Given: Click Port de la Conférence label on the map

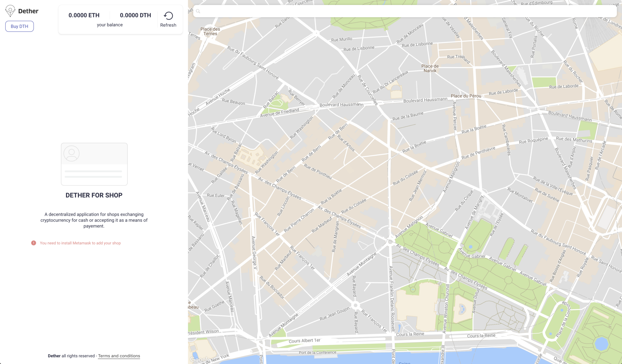Looking at the screenshot, I should pos(318,352).
